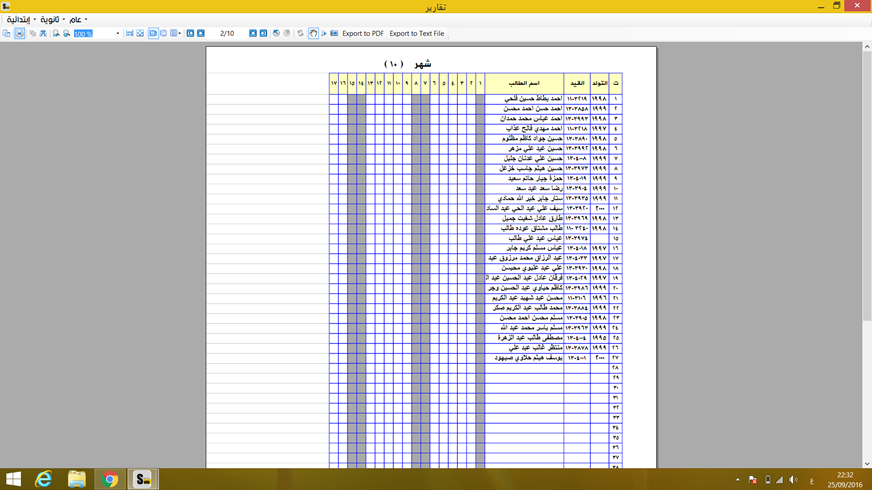Viewport: 872px width, 490px height.
Task: Toggle single page view mode
Action: (x=153, y=33)
